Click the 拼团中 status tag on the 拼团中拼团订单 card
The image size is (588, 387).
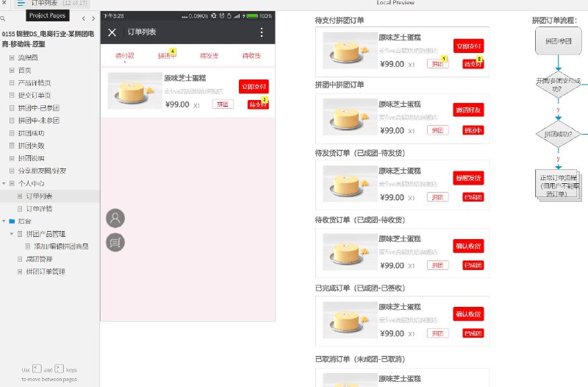(473, 130)
